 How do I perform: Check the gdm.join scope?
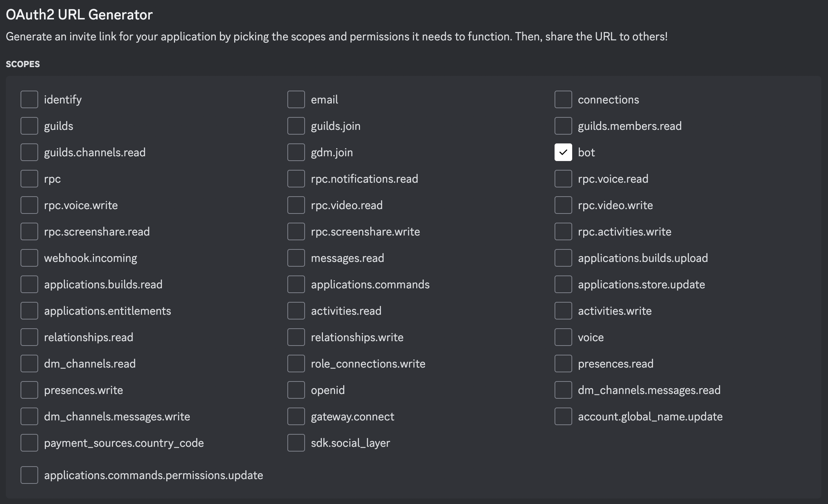296,152
